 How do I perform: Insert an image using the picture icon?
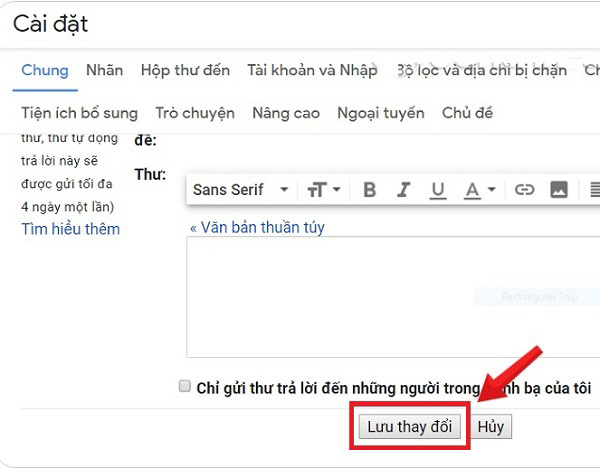[x=559, y=189]
